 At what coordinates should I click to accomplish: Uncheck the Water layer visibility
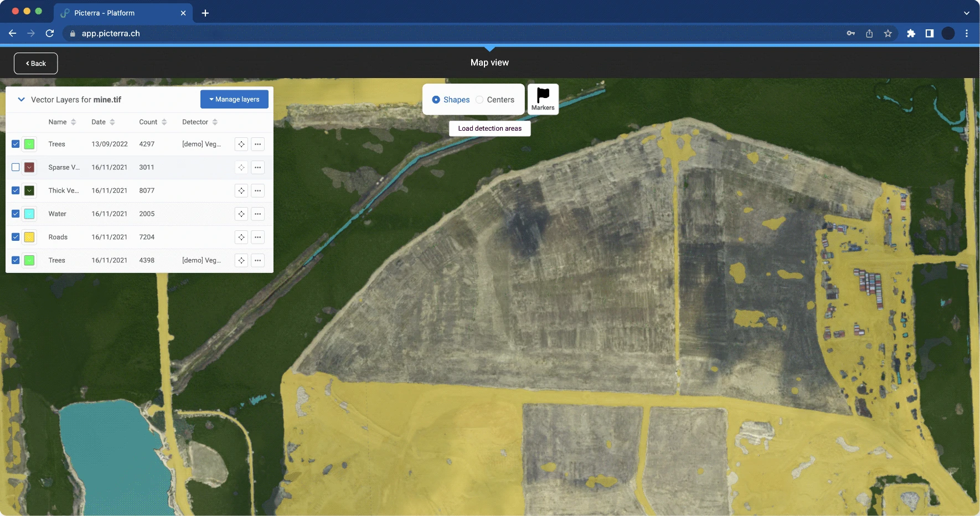pos(16,214)
